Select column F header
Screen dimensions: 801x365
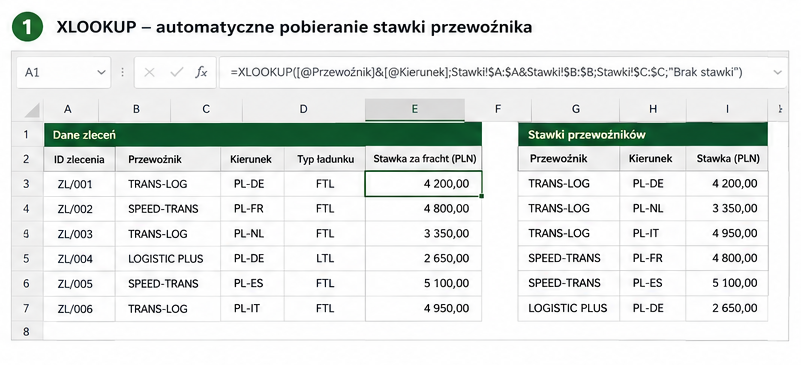(x=498, y=109)
